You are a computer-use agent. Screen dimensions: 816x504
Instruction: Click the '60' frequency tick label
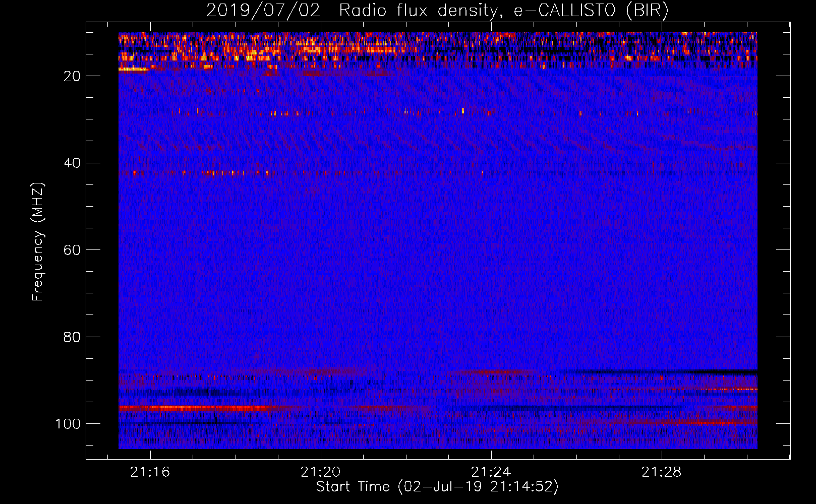(x=72, y=250)
